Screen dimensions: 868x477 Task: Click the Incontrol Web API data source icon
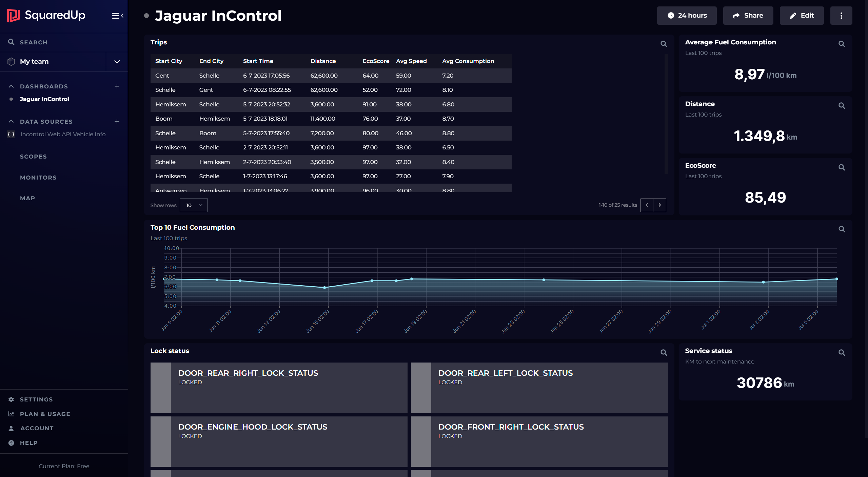[x=11, y=134]
